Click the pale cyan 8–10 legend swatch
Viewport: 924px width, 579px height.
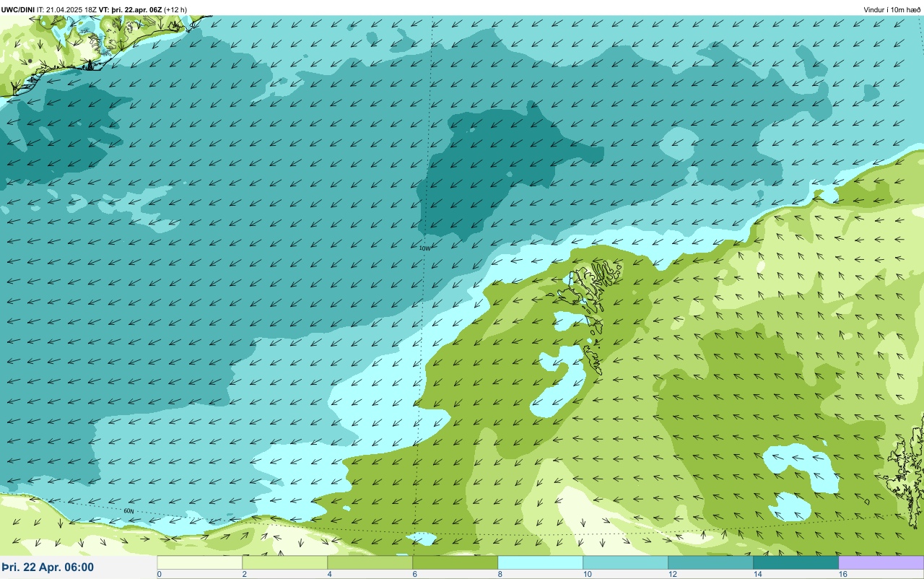click(x=541, y=562)
